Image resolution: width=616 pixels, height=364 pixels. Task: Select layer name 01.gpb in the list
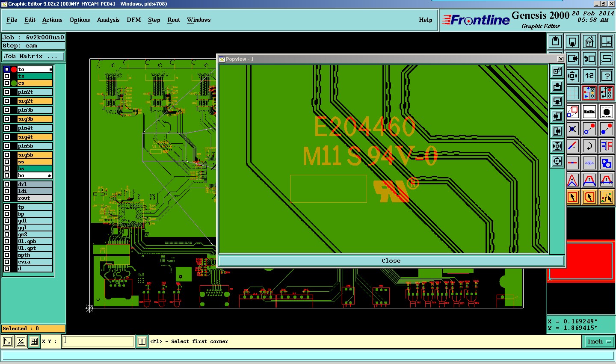[35, 241]
